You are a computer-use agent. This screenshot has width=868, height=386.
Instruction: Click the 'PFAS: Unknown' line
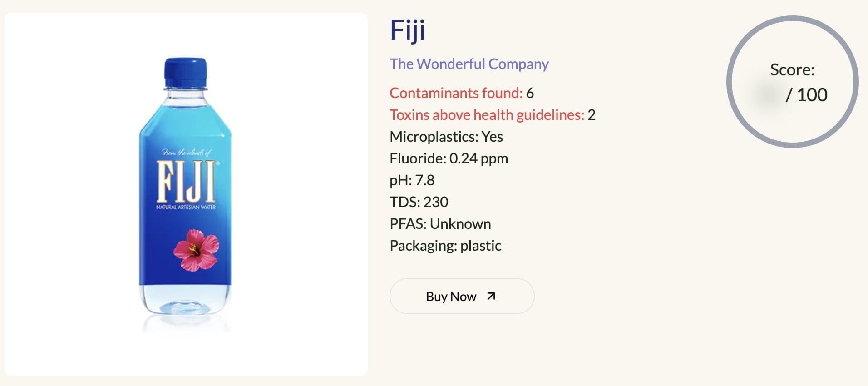click(440, 224)
